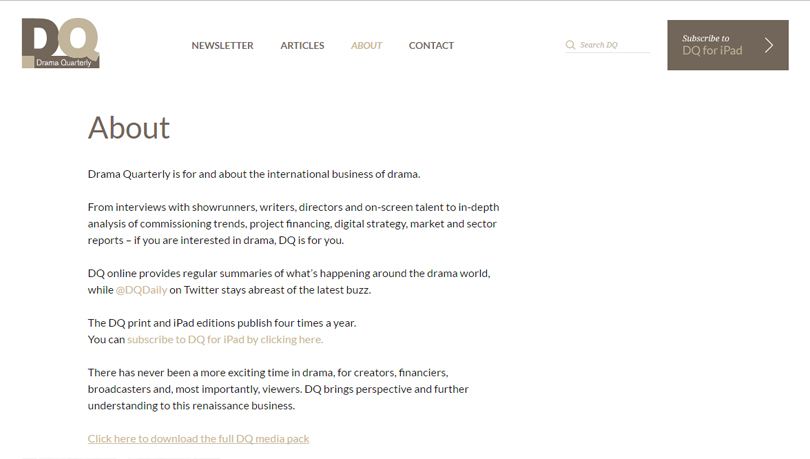Image resolution: width=810 pixels, height=459 pixels.
Task: Click the line 'The DQ print and iPad editions'
Action: (221, 322)
